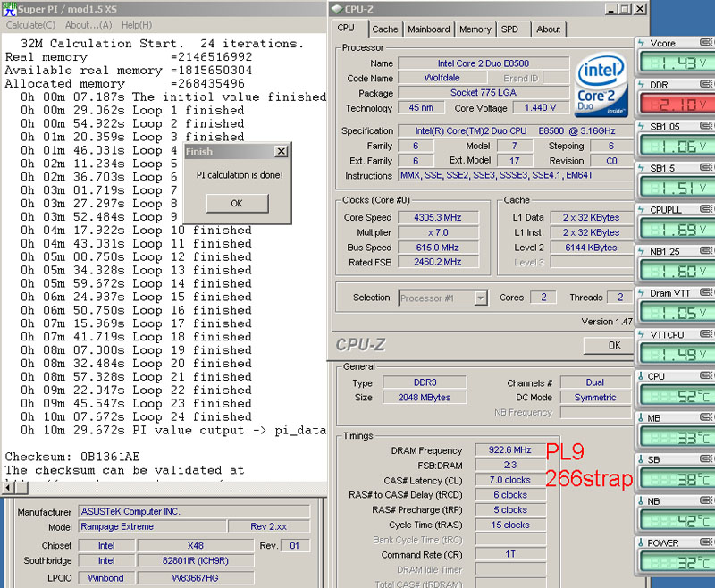Switch to the Cache tab in CPU-Z

point(385,29)
